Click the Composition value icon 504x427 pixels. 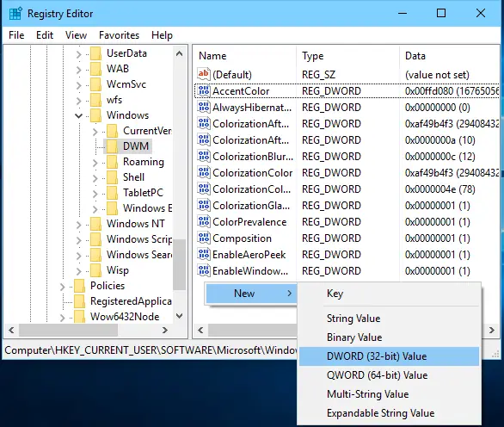(x=204, y=238)
